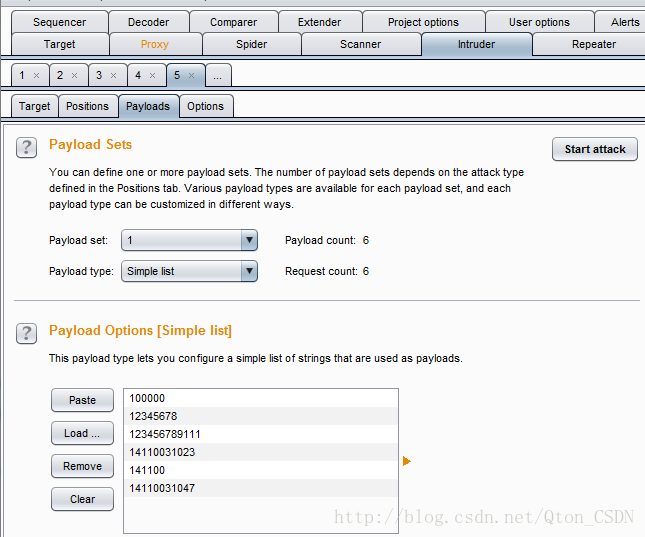Open the Comparer tab
Image resolution: width=645 pixels, height=537 pixels.
(x=233, y=22)
